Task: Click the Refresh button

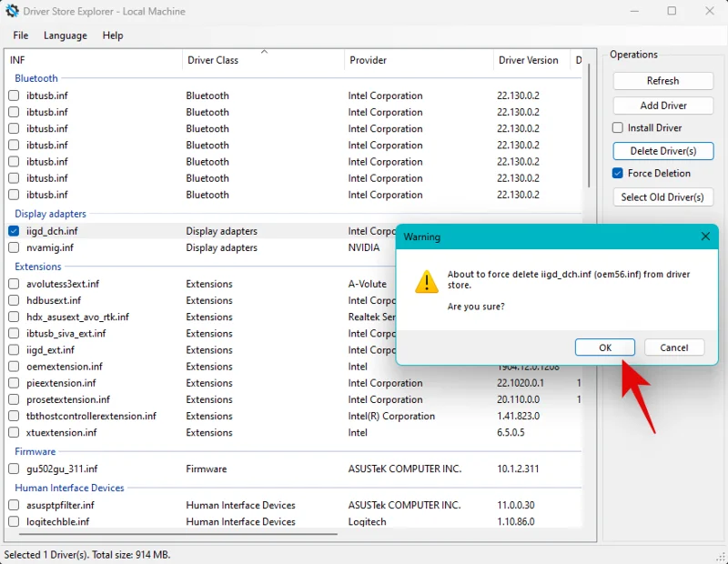Action: pos(662,80)
